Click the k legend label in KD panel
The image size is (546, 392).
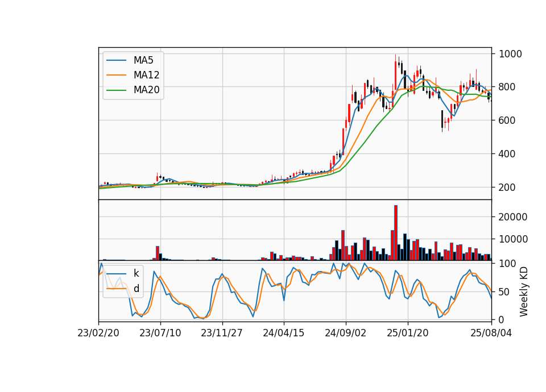[136, 273]
